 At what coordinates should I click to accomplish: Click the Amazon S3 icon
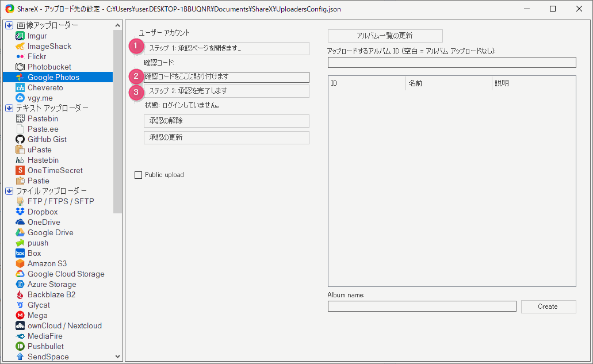[x=20, y=263]
